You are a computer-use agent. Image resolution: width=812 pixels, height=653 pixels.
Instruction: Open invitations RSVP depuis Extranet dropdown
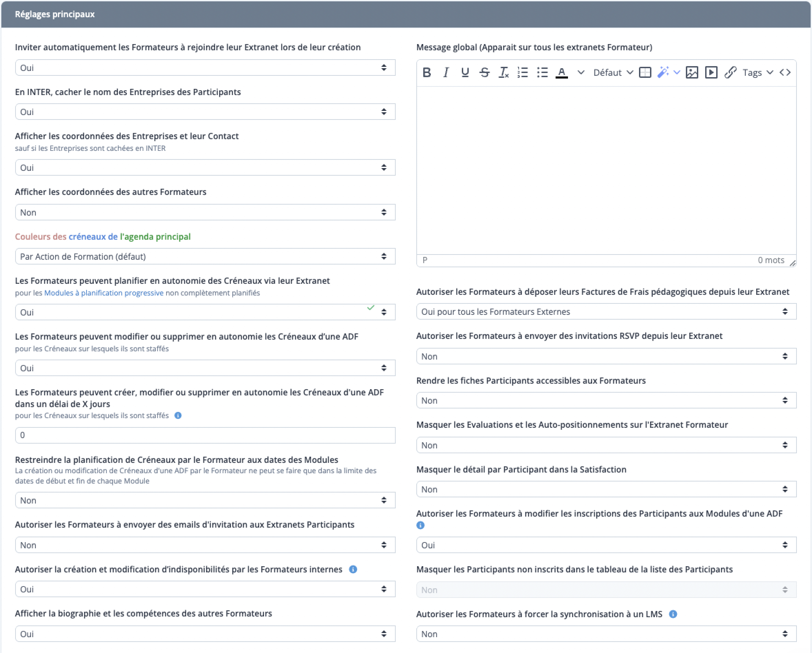tap(606, 356)
